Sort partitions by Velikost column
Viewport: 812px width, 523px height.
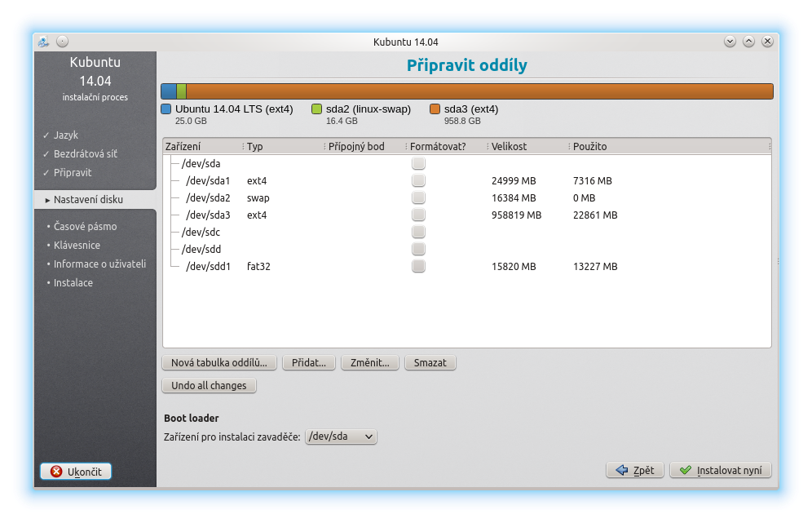click(x=528, y=146)
